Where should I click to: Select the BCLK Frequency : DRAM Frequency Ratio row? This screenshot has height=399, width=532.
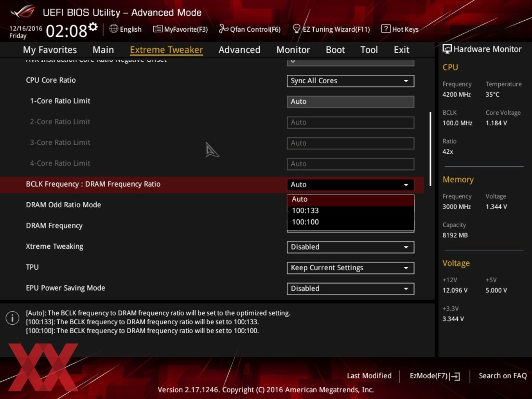click(x=212, y=184)
